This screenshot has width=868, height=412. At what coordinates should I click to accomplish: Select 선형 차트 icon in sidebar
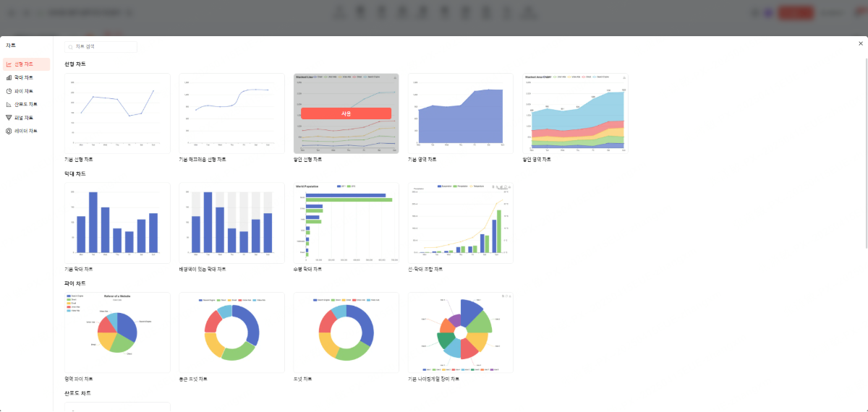(x=9, y=64)
